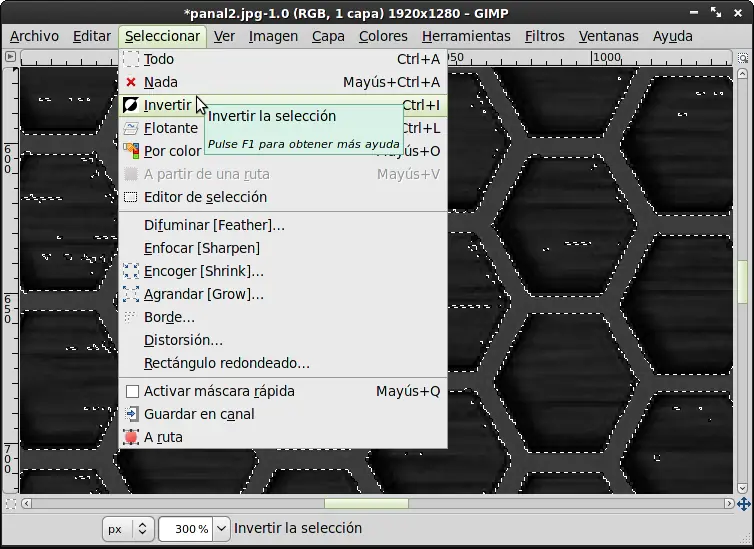Open the Filtros menu
This screenshot has width=754, height=549.
(x=544, y=37)
